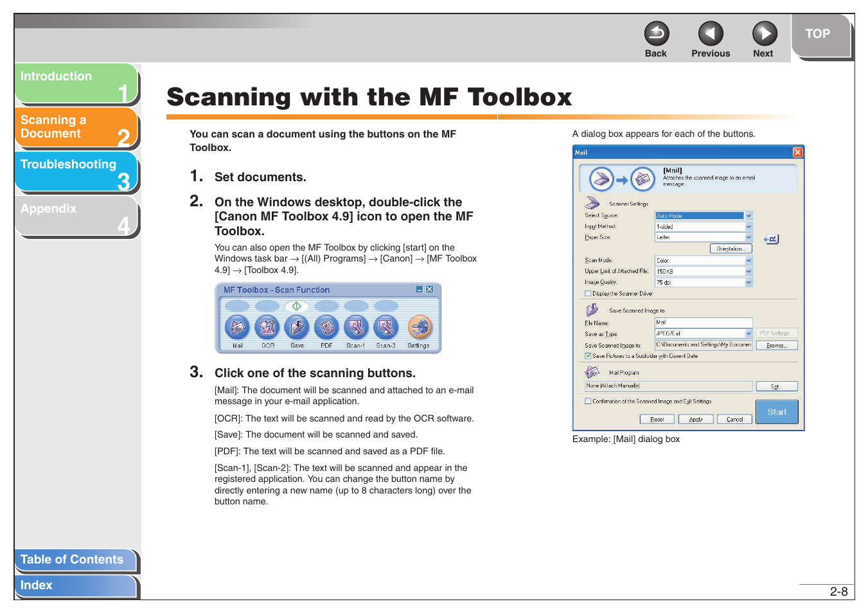Expand Upper Limit of Attached File dropdown

(748, 271)
